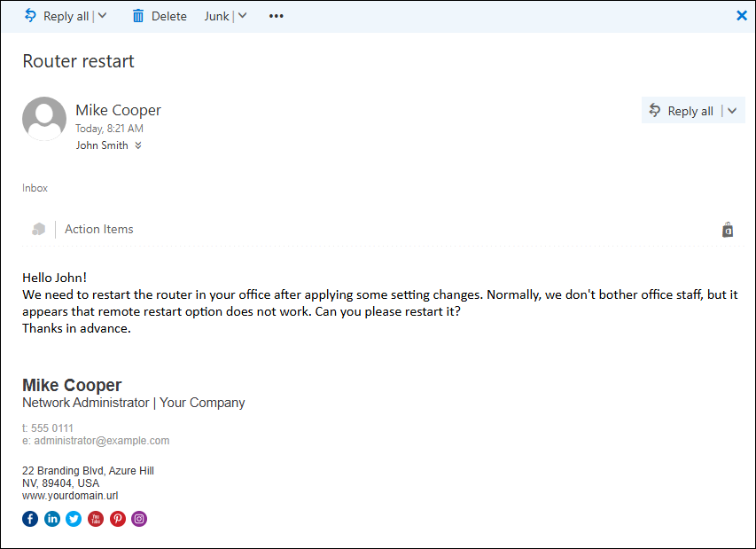
Task: Click the Pinterest icon in signature
Action: pyautogui.click(x=117, y=519)
